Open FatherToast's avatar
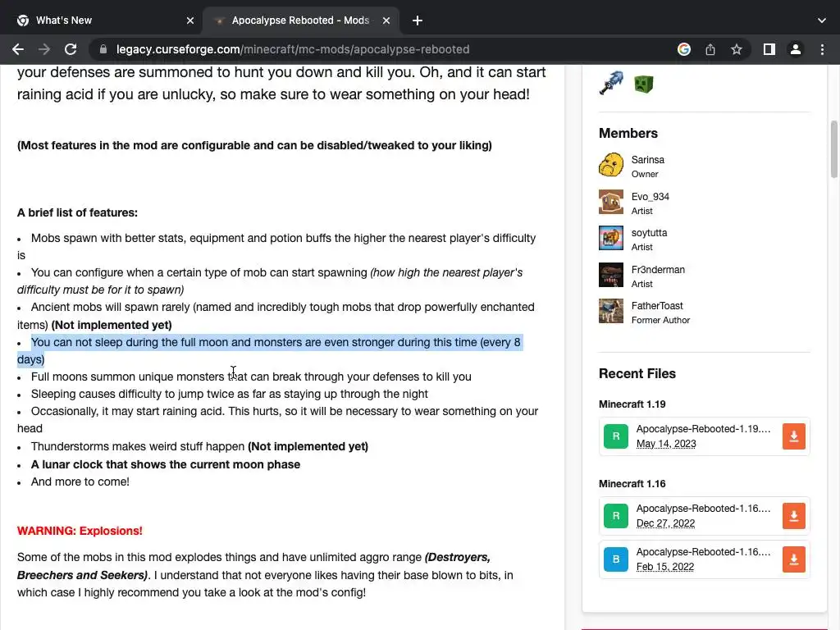The height and width of the screenshot is (630, 840). 611,311
